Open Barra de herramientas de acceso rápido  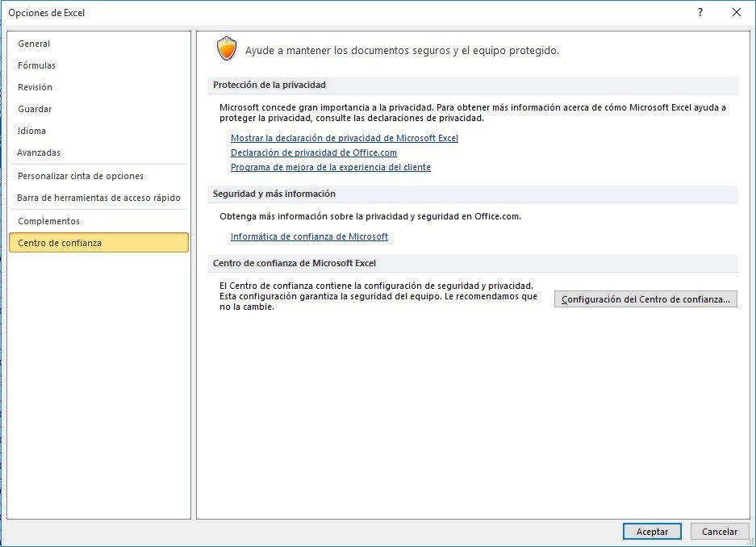98,198
